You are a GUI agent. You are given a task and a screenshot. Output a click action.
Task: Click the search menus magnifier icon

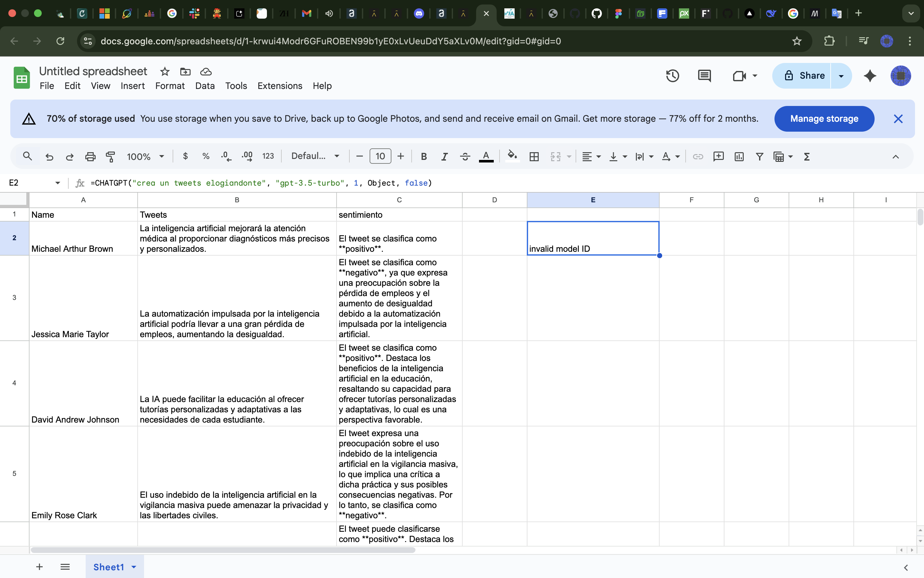coord(27,156)
